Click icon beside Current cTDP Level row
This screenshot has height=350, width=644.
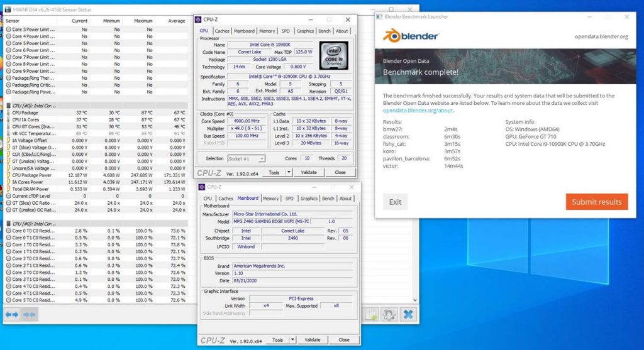[x=9, y=196]
